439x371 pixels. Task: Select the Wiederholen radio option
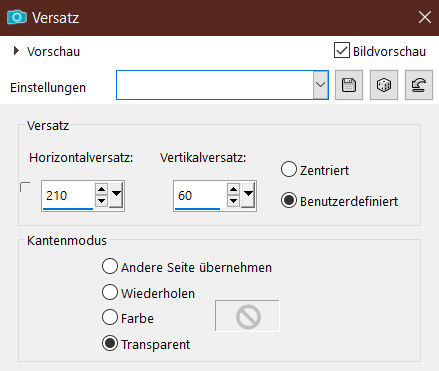(x=110, y=292)
